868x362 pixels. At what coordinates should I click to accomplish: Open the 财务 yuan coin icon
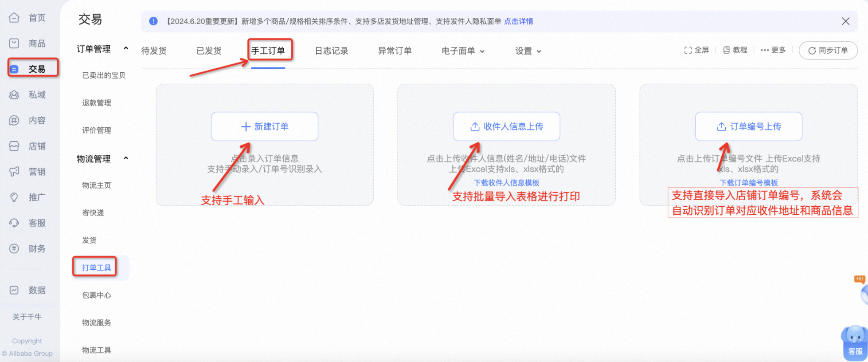point(14,248)
